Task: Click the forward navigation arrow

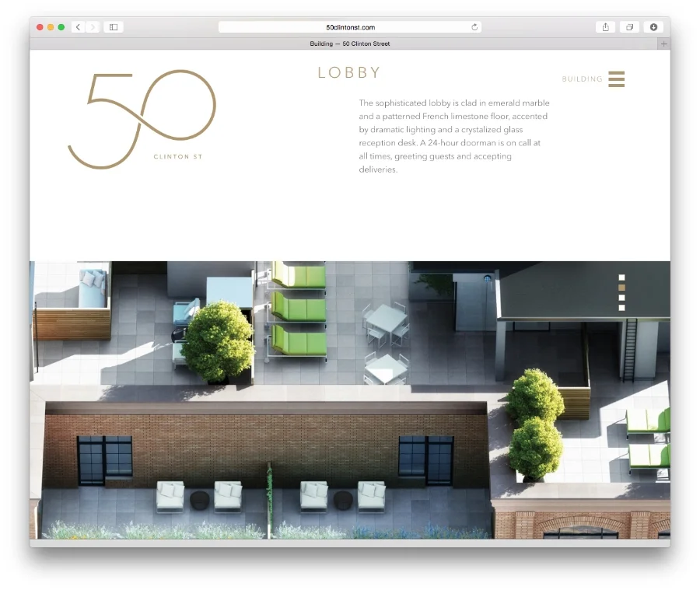Action: coord(93,27)
